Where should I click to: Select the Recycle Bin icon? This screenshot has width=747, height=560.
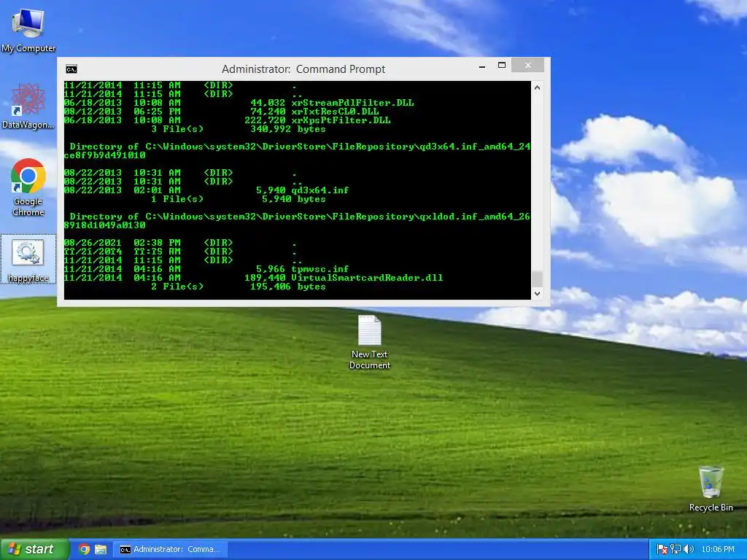point(711,489)
